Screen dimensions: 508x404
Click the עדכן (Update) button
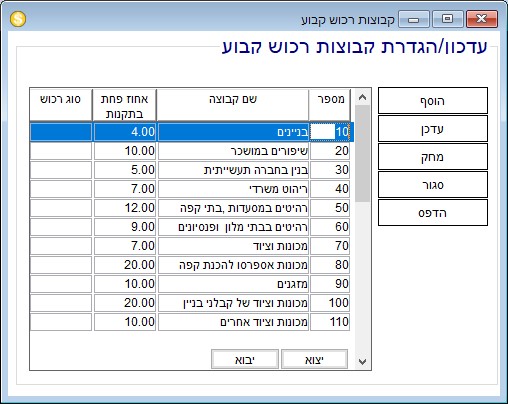pyautogui.click(x=433, y=129)
